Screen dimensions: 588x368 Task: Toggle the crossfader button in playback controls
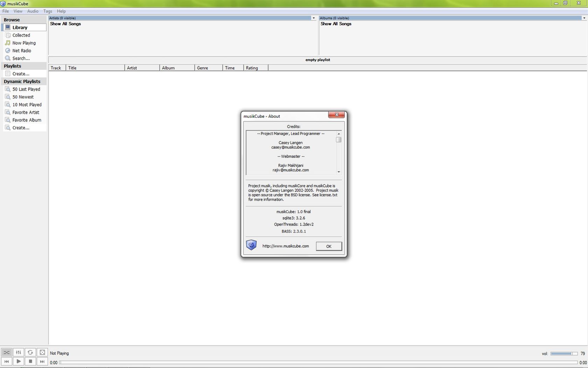(7, 352)
